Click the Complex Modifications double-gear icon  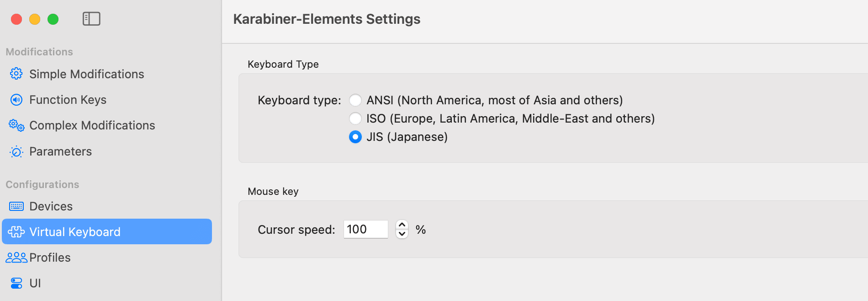[x=16, y=125]
